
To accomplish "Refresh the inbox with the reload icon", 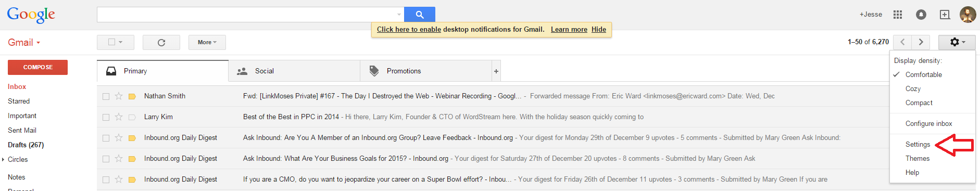I will point(161,42).
